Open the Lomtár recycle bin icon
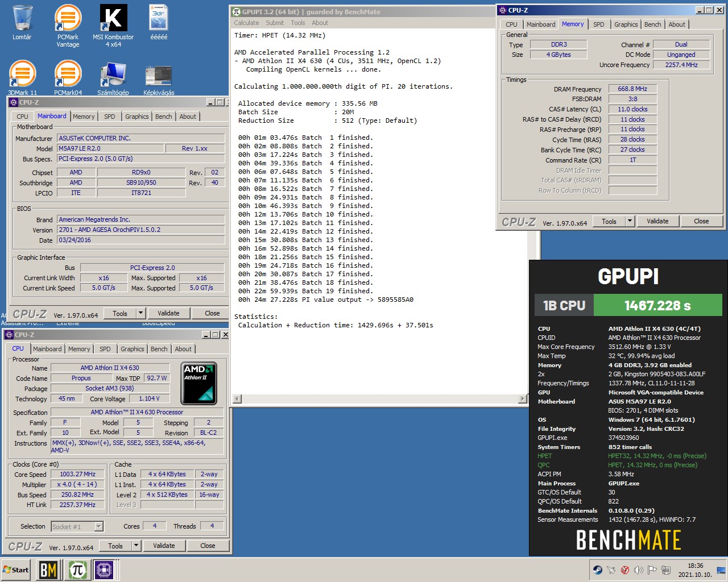 [x=22, y=23]
